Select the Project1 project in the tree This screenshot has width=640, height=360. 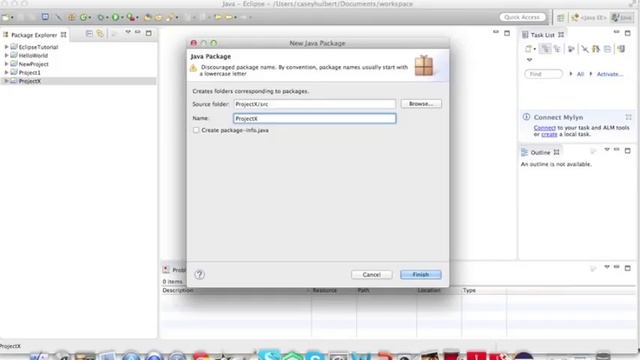tap(29, 73)
